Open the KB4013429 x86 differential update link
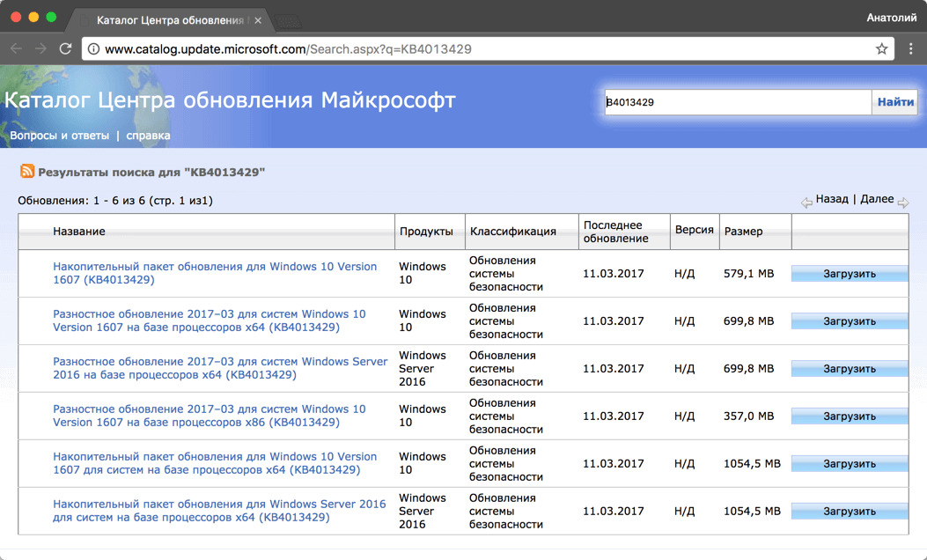 [x=212, y=415]
